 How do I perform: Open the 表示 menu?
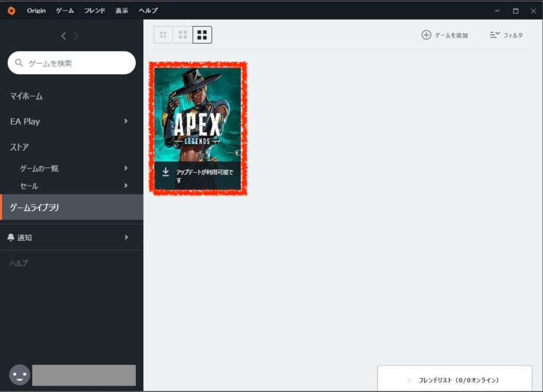click(x=121, y=11)
